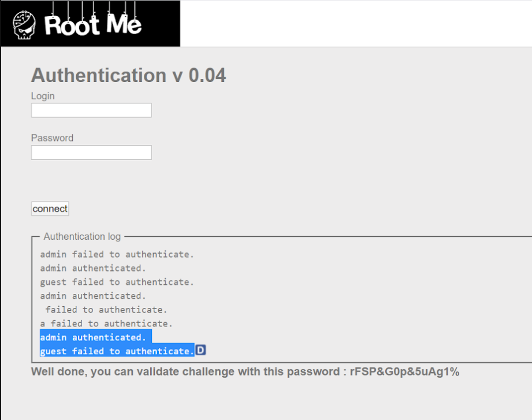Click the '0.04' version number in heading
Viewport: 532px width, 420px height.
coord(207,75)
